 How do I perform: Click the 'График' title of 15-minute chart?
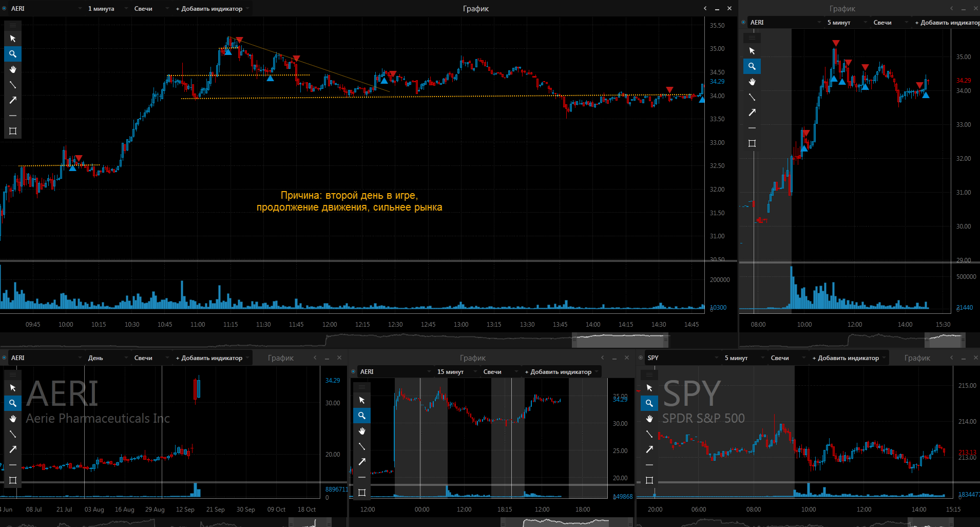(x=473, y=358)
